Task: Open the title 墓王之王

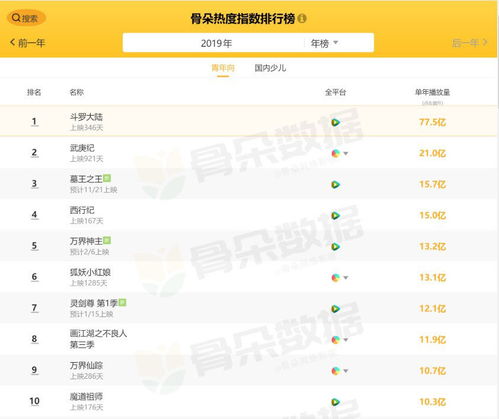Action: pos(86,179)
